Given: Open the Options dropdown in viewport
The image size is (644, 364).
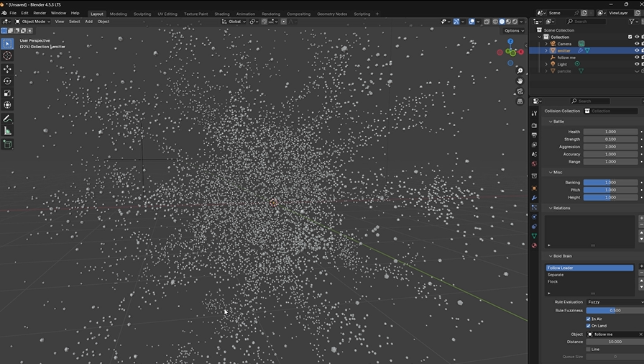Looking at the screenshot, I should [514, 31].
